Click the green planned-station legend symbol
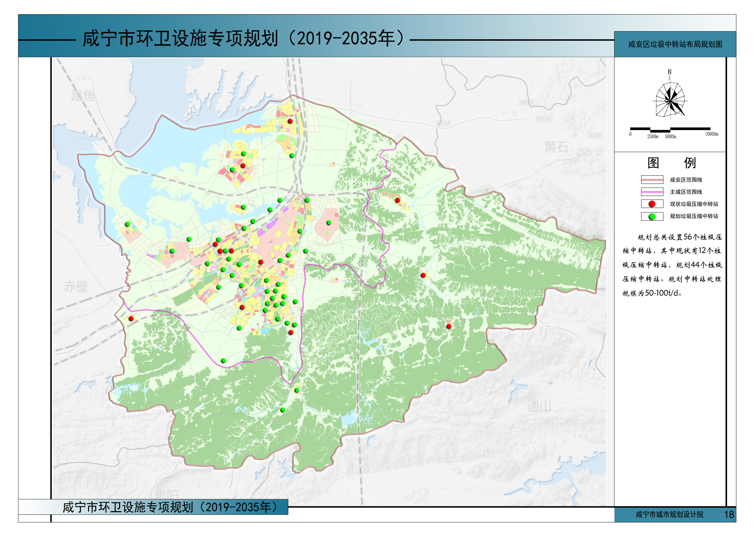 652,216
